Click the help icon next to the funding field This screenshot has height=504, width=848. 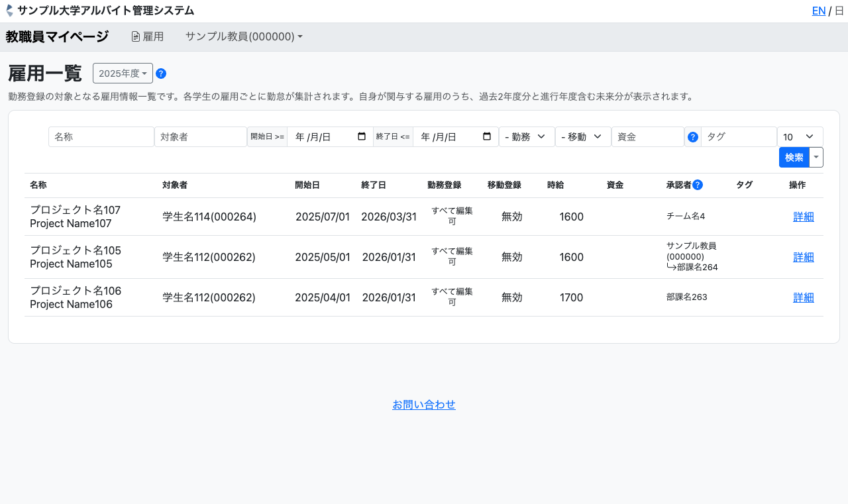coord(693,137)
